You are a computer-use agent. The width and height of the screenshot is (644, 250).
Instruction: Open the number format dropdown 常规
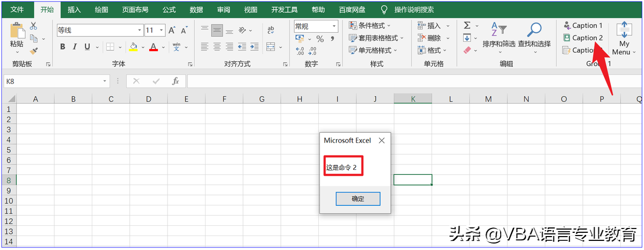click(x=334, y=26)
